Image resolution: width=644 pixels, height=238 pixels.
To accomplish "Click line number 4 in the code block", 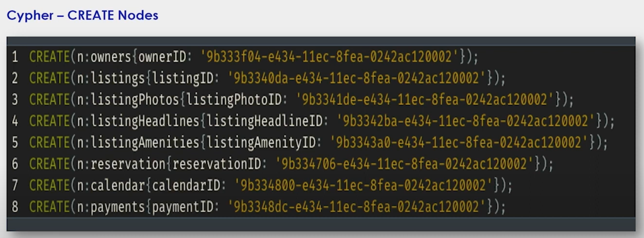I will pyautogui.click(x=15, y=121).
